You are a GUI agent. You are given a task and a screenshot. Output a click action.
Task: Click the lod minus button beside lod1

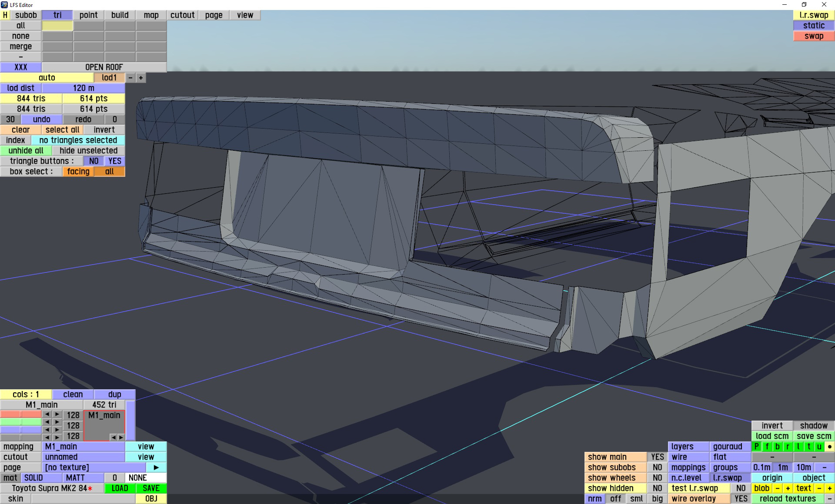click(x=130, y=78)
